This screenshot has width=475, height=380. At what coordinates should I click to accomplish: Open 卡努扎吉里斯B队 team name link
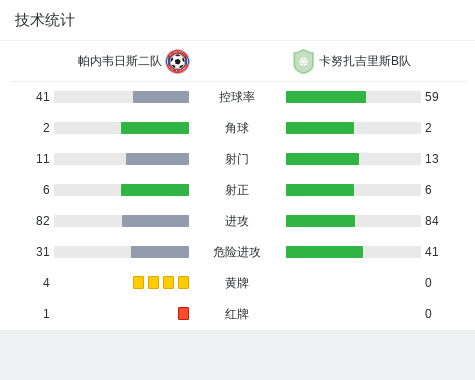(365, 61)
